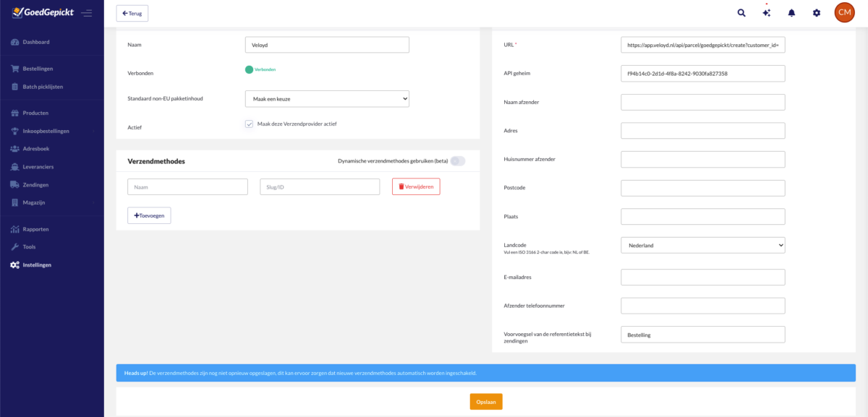This screenshot has height=417, width=868.
Task: Open Rapporten from the sidebar
Action: tap(35, 229)
